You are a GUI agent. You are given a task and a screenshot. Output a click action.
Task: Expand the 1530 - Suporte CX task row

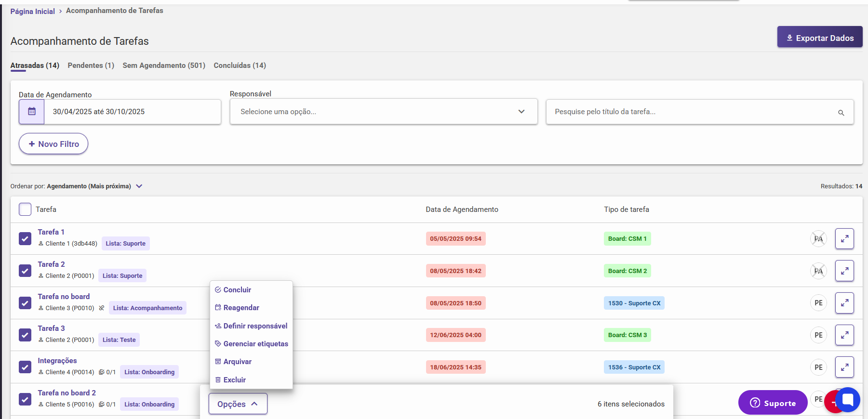(x=844, y=303)
